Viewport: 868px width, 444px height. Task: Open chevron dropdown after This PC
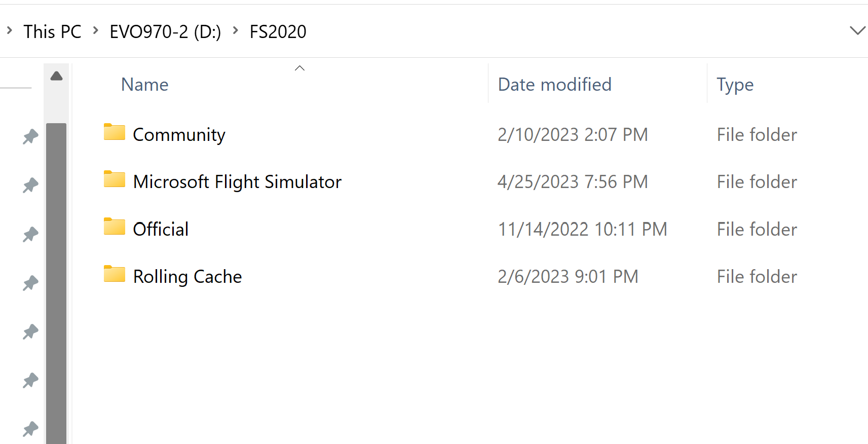click(95, 31)
